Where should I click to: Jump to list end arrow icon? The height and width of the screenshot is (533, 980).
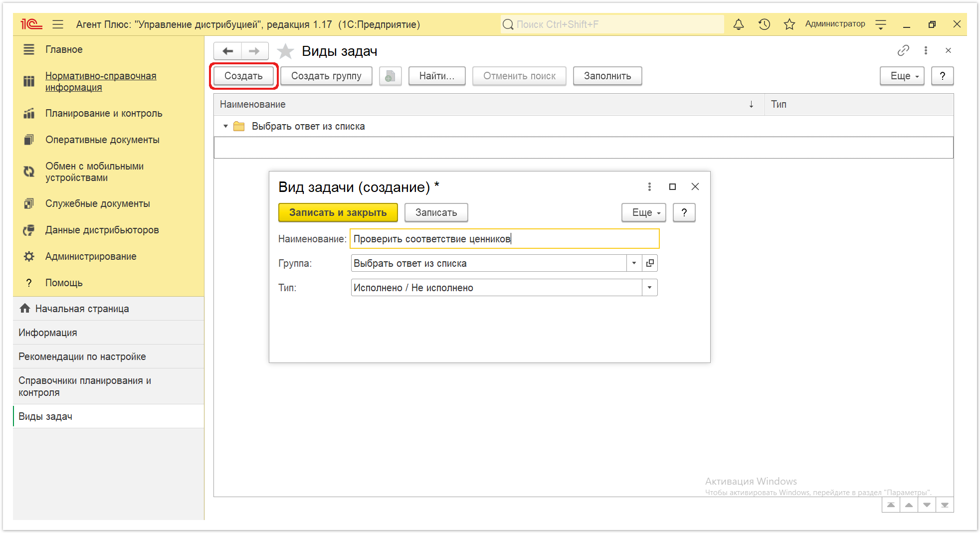945,505
